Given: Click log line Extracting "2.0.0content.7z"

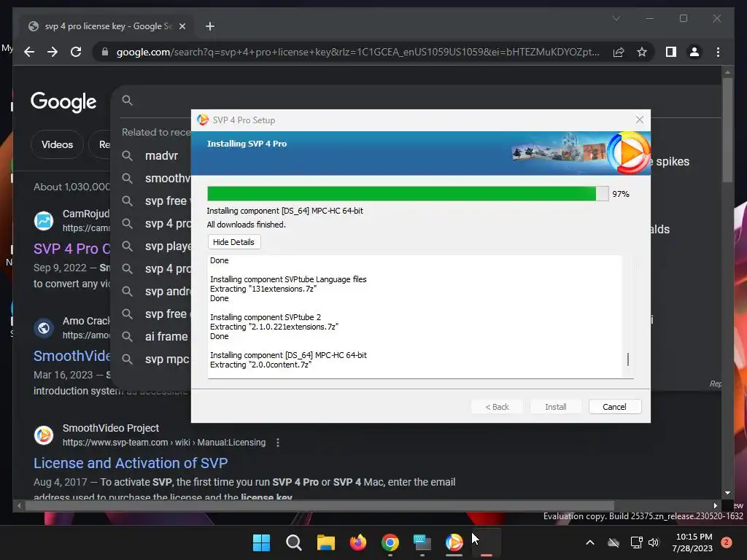Looking at the screenshot, I should click(260, 365).
